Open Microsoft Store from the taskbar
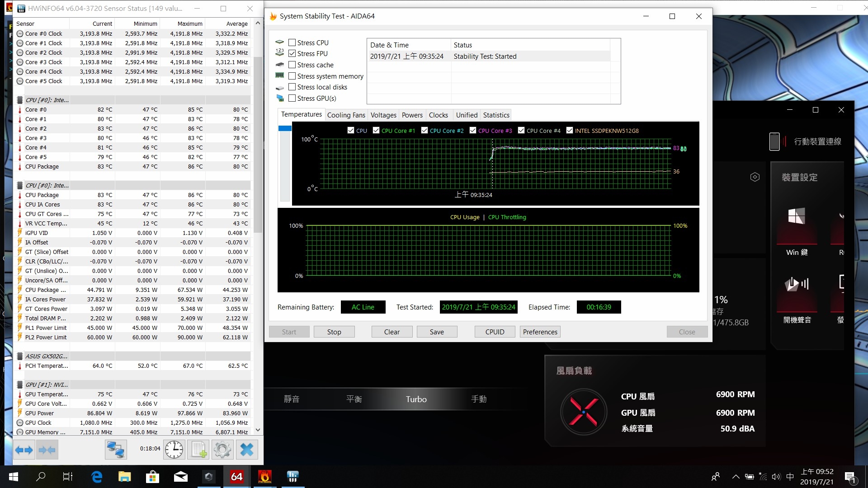This screenshot has width=868, height=488. coord(152,477)
